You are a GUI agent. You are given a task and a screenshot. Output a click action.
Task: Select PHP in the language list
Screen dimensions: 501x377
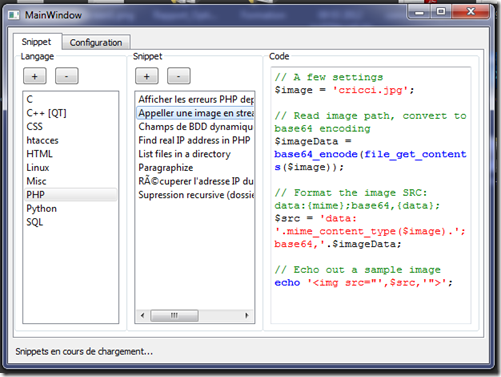pyautogui.click(x=71, y=195)
